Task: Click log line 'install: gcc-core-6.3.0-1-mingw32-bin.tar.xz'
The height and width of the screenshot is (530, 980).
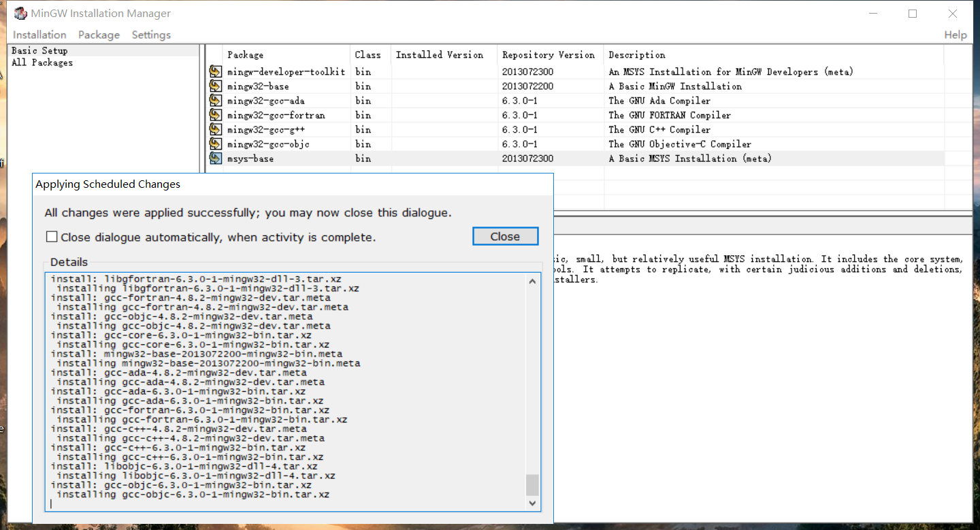Action: pos(181,335)
